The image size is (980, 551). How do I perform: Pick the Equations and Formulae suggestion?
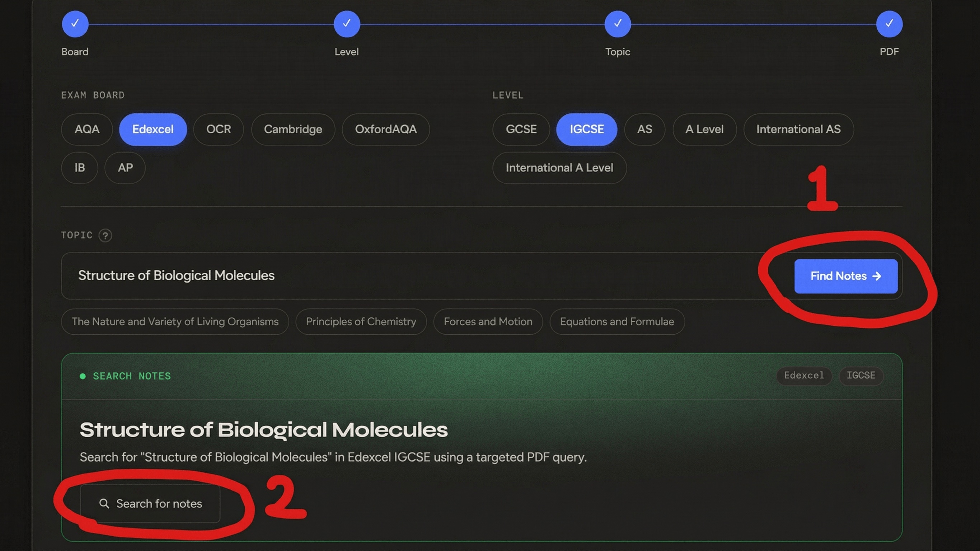click(x=617, y=321)
